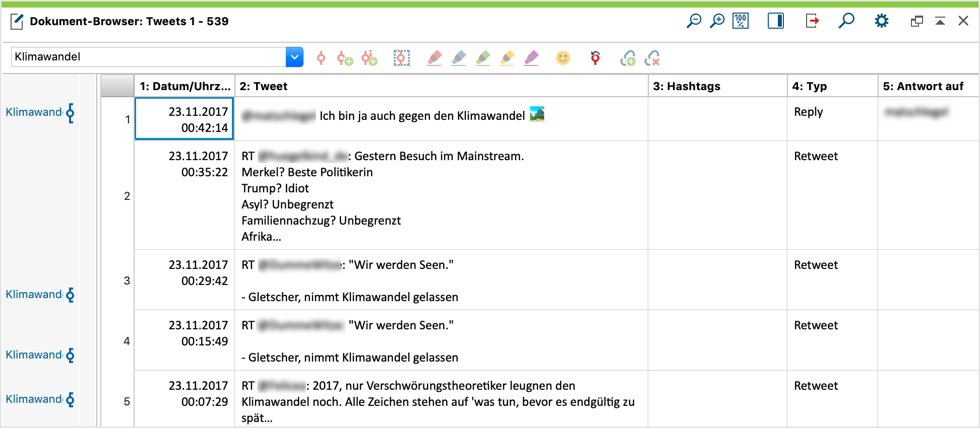
Task: Apply the green highlight coding marker
Action: (x=482, y=58)
